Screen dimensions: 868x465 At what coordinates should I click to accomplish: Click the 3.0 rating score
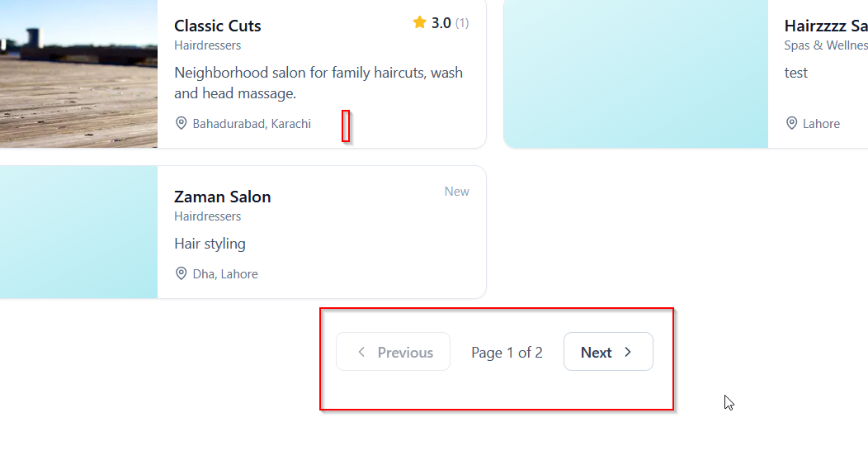[x=441, y=23]
